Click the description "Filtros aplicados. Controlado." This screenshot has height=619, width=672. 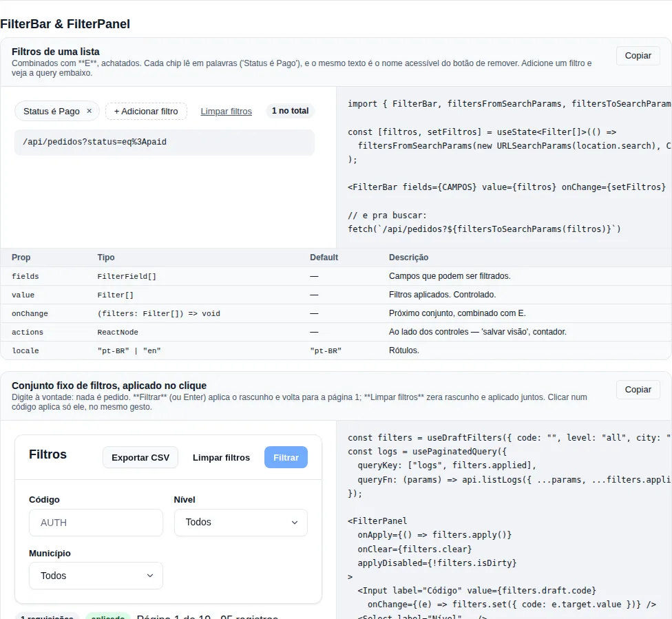pyautogui.click(x=442, y=295)
